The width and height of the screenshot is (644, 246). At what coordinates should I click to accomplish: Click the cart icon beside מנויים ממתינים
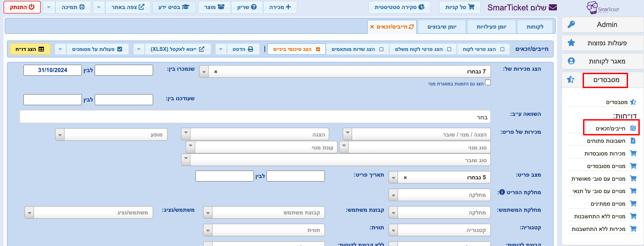pos(633,204)
